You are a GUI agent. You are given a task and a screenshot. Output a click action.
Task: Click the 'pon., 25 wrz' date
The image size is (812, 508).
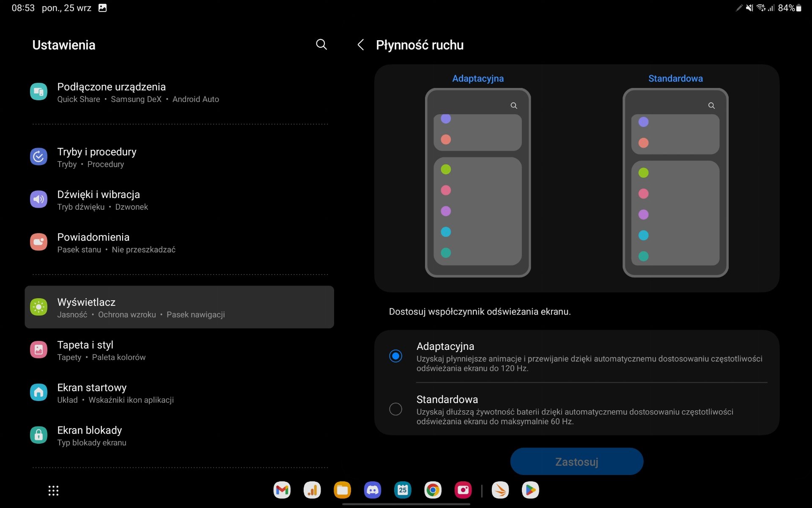tap(66, 8)
